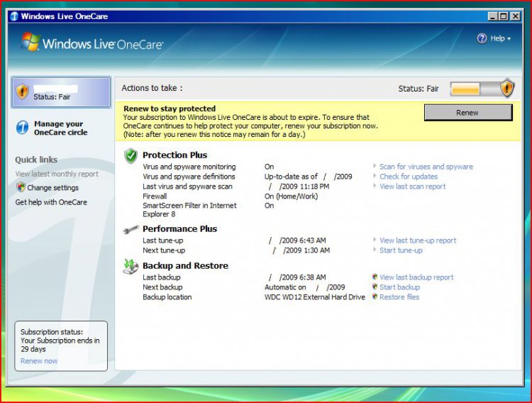Image resolution: width=532 pixels, height=403 pixels.
Task: Click the 'Actions to take :' heading
Action: pos(152,88)
